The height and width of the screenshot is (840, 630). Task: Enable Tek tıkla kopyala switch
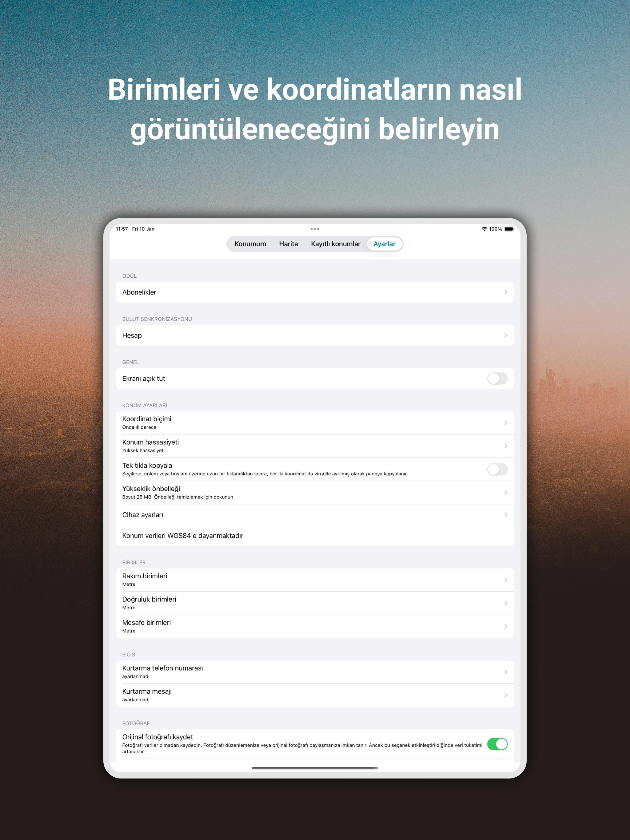497,470
